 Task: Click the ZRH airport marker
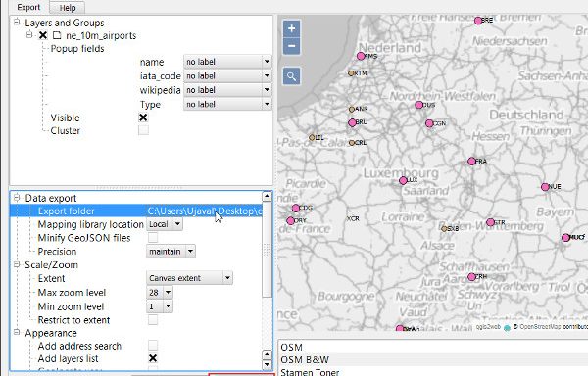(471, 277)
